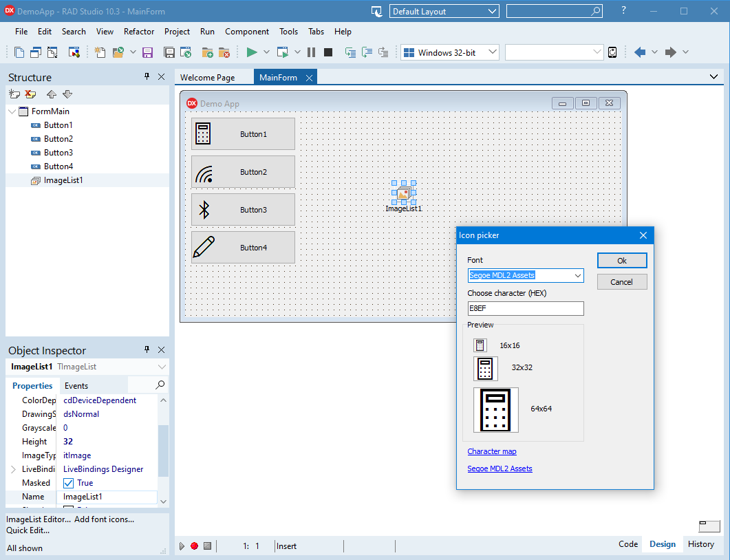
Task: Open the Component menu
Action: click(247, 32)
